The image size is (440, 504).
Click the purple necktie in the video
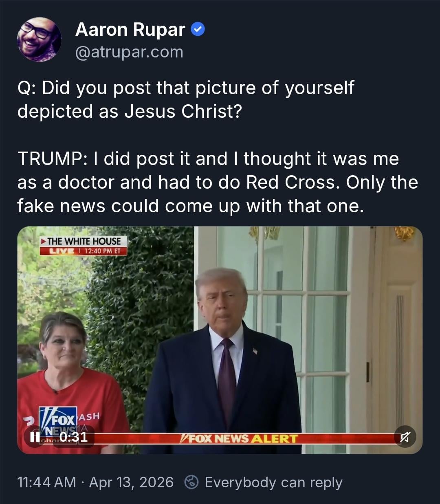[x=227, y=379]
